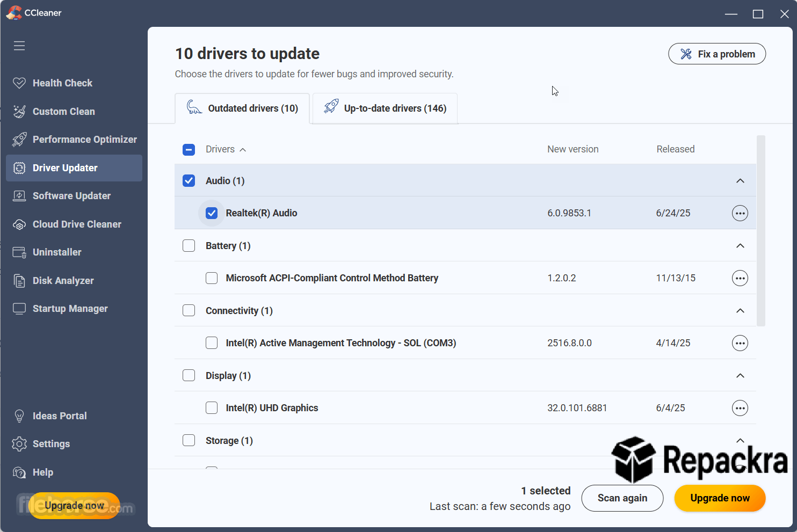This screenshot has width=797, height=532.
Task: Click the Uninstaller icon
Action: 19,252
